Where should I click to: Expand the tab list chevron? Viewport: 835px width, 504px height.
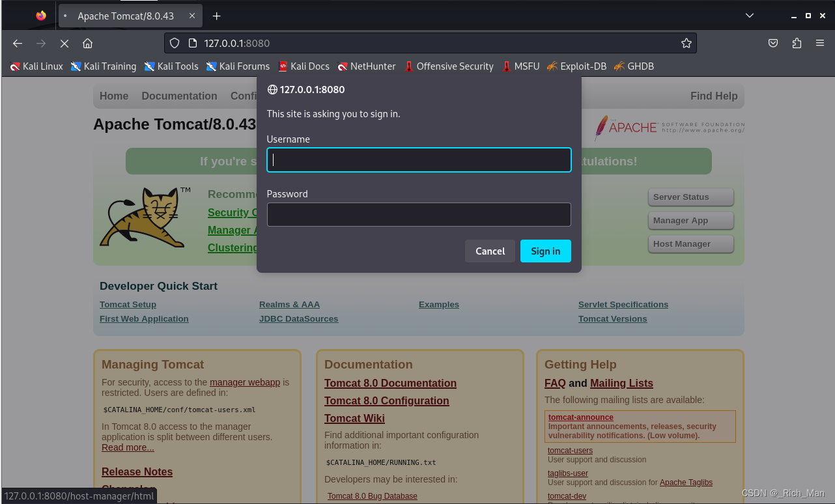pyautogui.click(x=749, y=15)
